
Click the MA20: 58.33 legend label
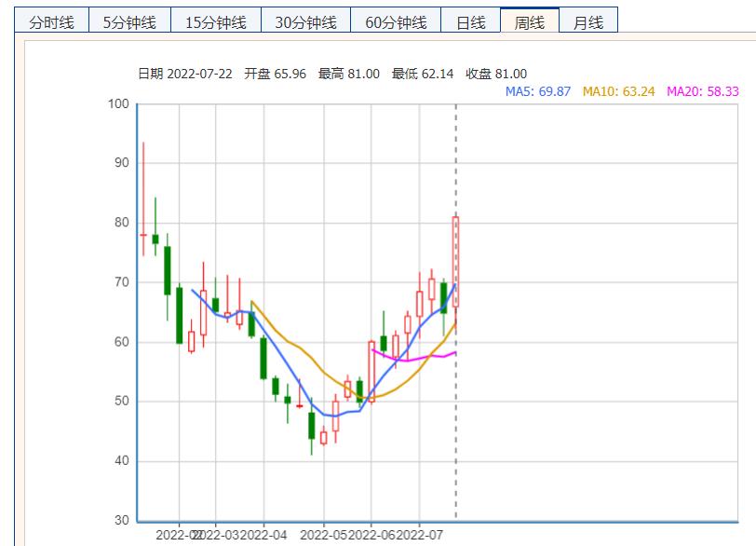703,91
